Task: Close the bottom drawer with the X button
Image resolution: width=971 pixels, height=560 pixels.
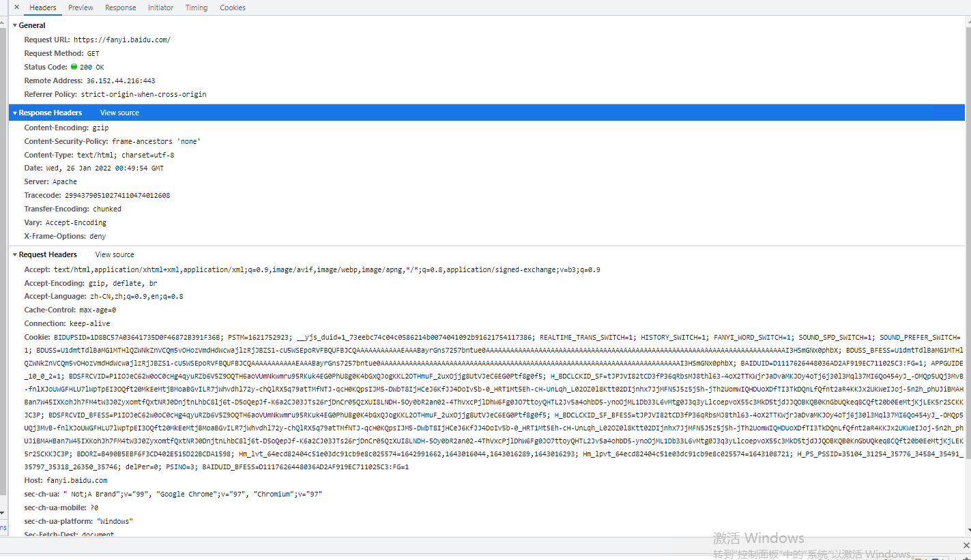Action: click(966, 545)
